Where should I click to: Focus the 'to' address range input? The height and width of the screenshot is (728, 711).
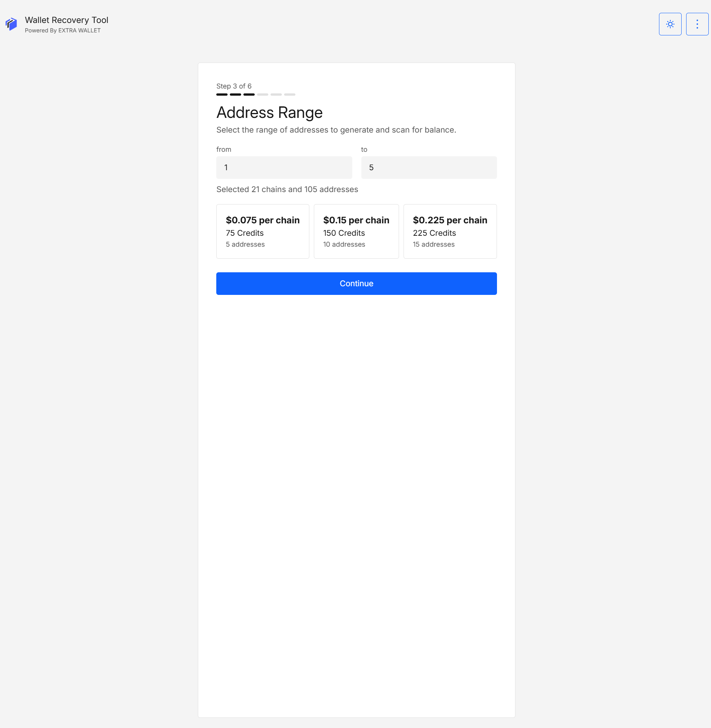tap(429, 168)
